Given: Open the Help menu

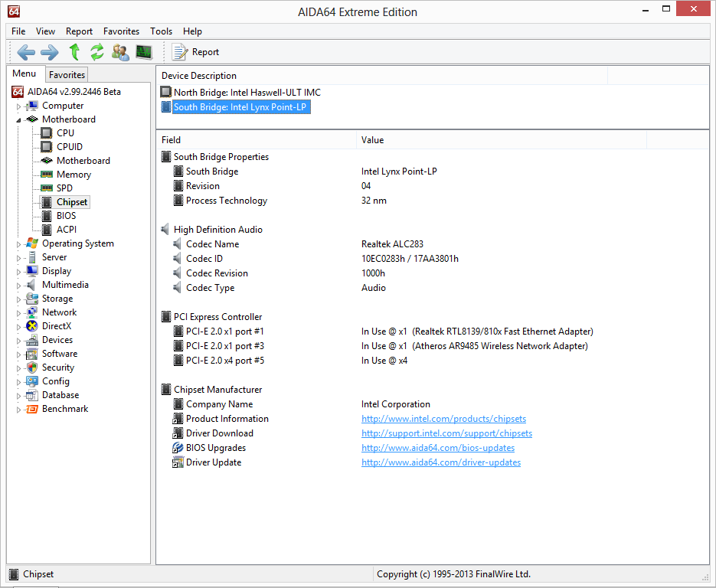Looking at the screenshot, I should click(192, 31).
